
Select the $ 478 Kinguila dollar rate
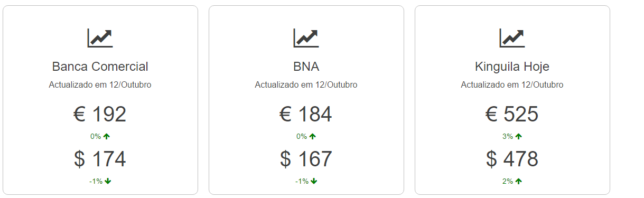(x=512, y=159)
